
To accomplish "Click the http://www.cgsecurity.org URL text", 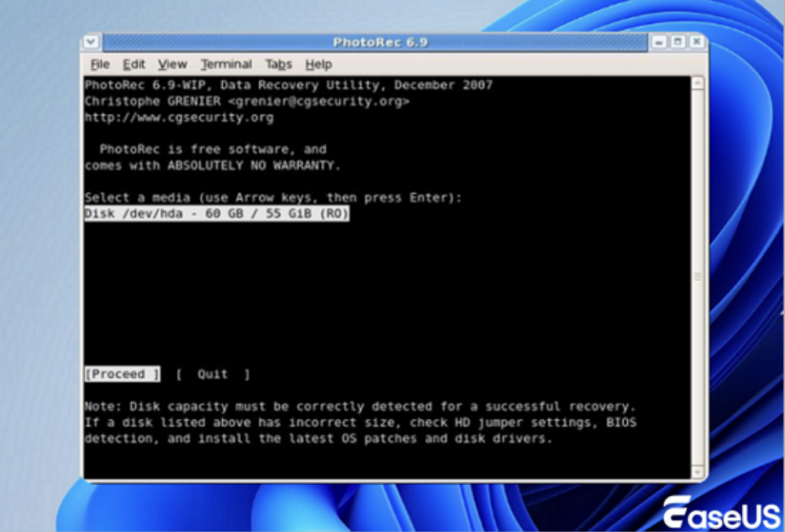I will point(179,117).
